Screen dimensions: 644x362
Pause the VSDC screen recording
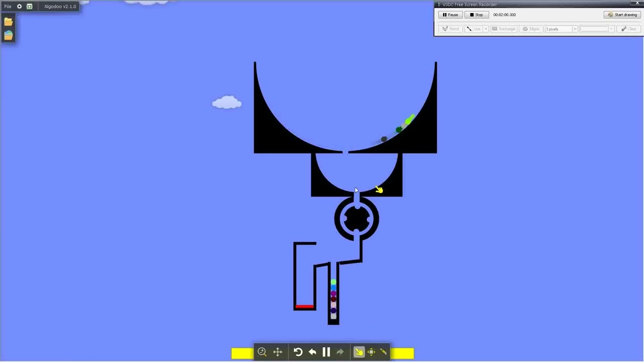(450, 15)
